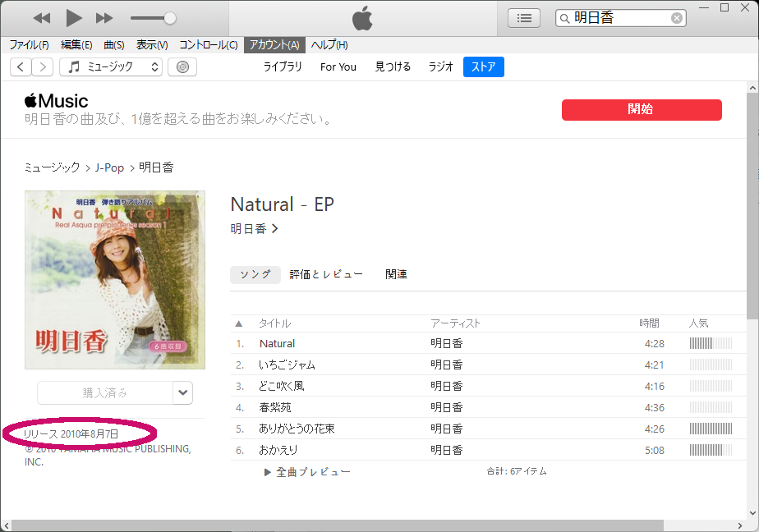Select track 6 おかえり

488,450
